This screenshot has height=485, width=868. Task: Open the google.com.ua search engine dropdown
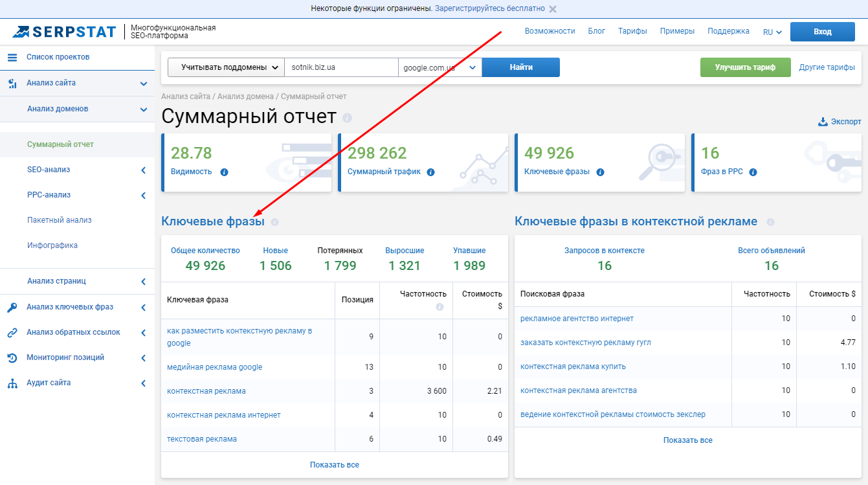click(440, 67)
